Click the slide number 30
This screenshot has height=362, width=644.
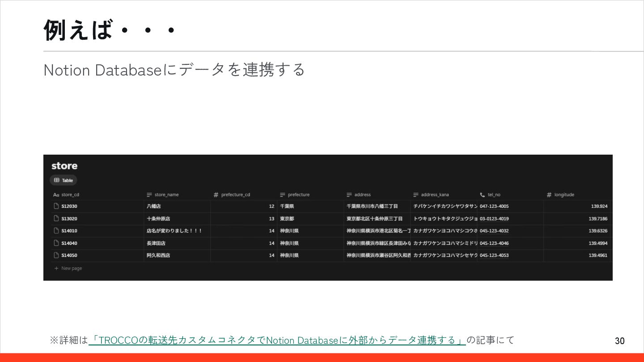click(620, 341)
